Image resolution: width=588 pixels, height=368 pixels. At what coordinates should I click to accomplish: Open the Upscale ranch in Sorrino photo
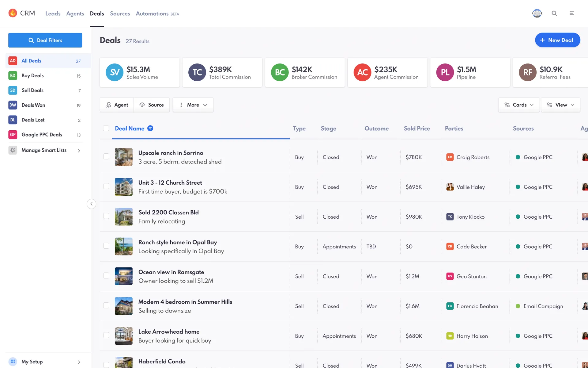124,157
